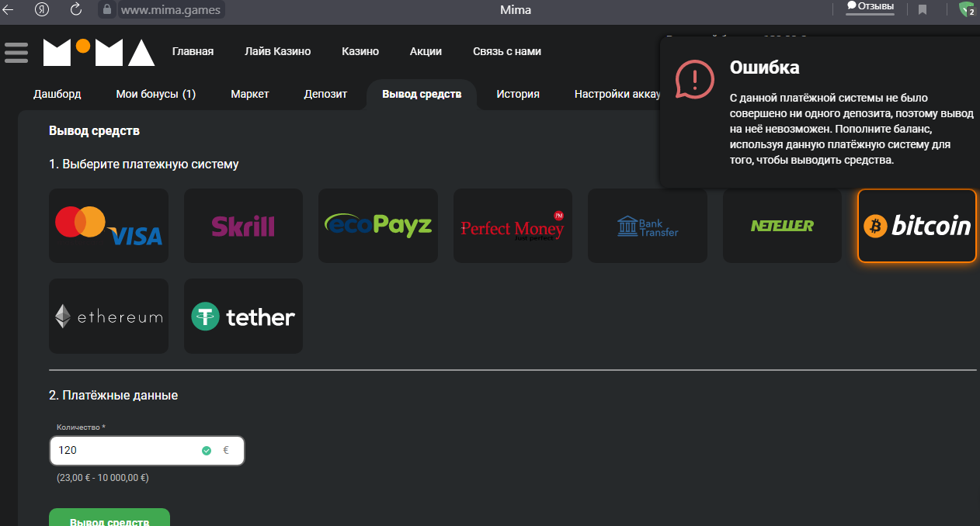980x526 pixels.
Task: Reload the page
Action: [76, 10]
